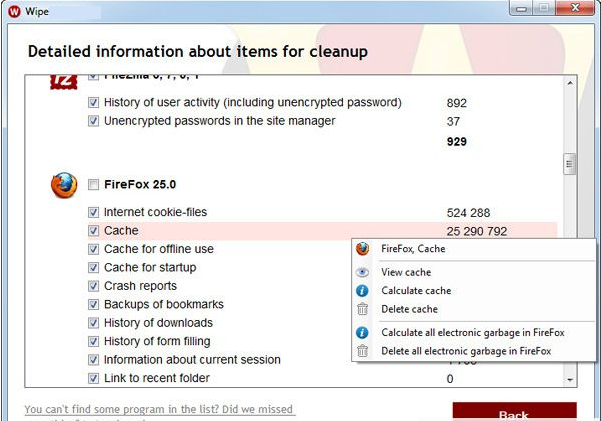Select the History of downloads row

pos(158,323)
